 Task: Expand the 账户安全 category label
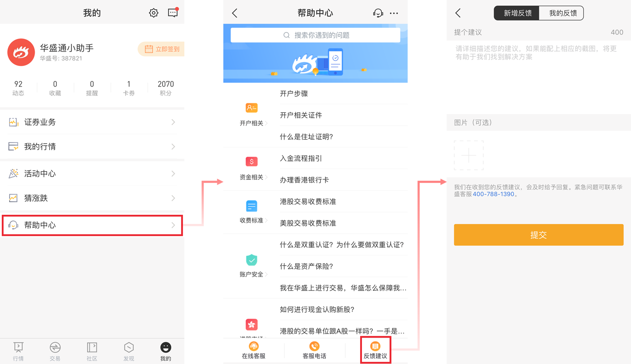(x=253, y=274)
